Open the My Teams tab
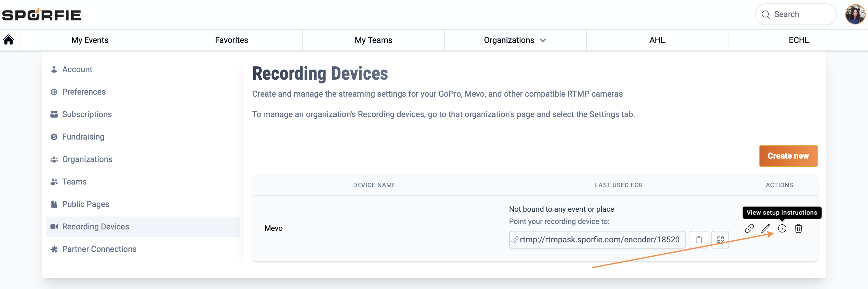868x289 pixels. coord(373,40)
